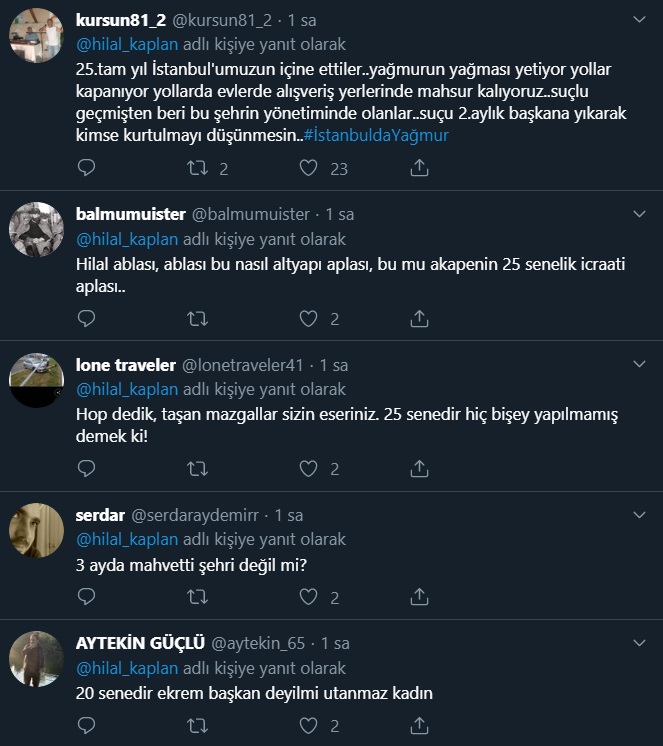Share lone traveler's tweet
Viewport: 663px width, 746px height.
point(420,468)
